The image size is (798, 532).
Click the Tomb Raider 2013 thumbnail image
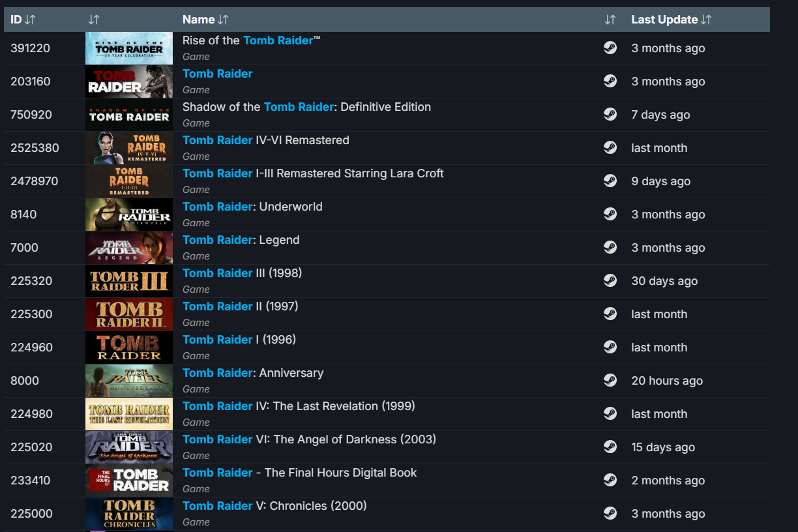coord(129,81)
